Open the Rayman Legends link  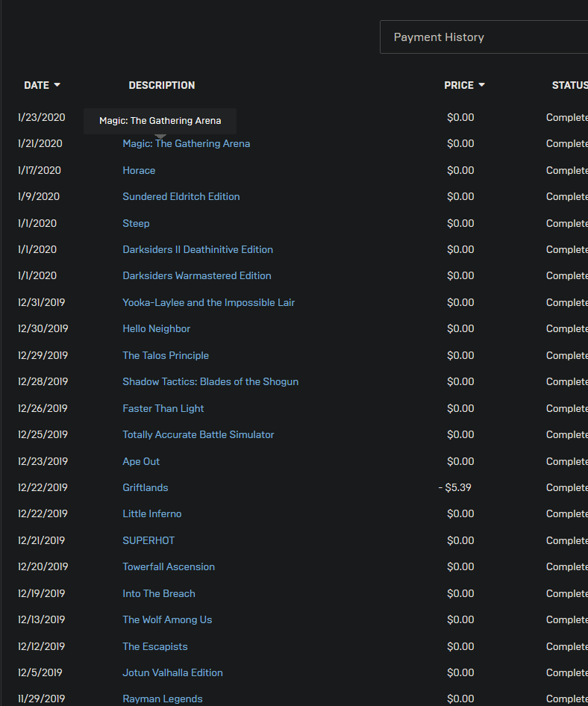pyautogui.click(x=162, y=699)
